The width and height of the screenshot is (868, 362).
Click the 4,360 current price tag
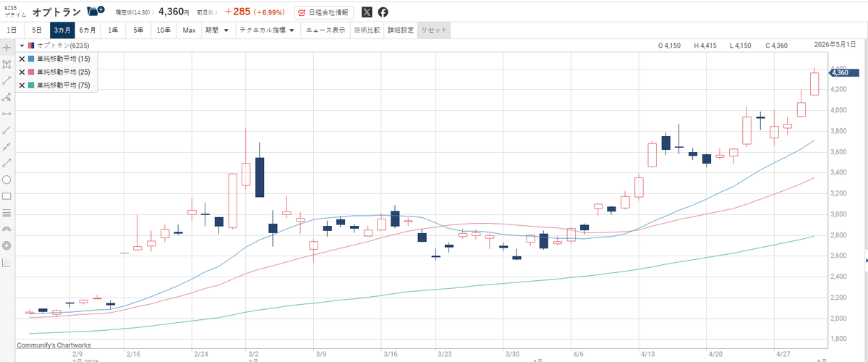coord(843,72)
